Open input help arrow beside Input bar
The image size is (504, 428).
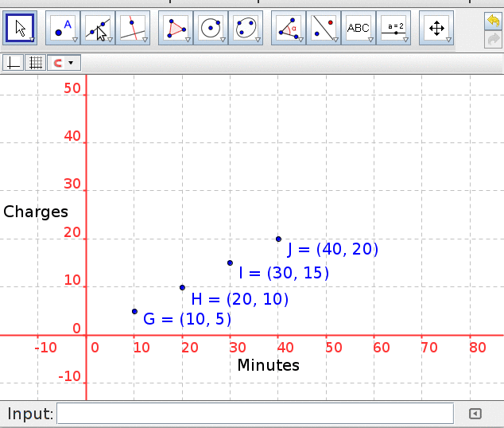click(x=475, y=414)
